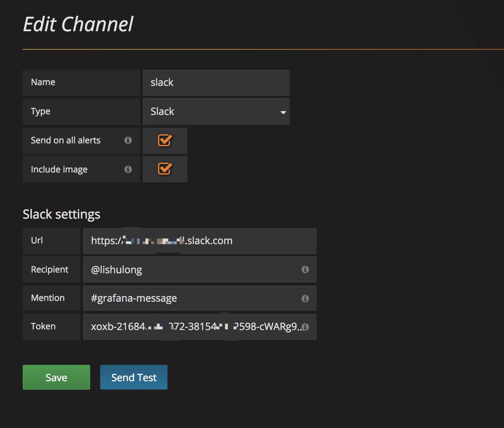Image resolution: width=504 pixels, height=428 pixels.
Task: Click the info icon in the Mention field
Action: point(305,298)
